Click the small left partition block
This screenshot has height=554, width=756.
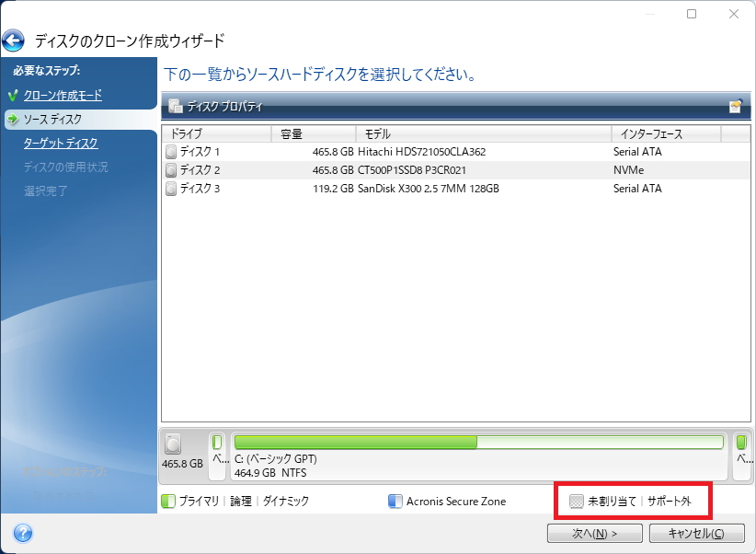click(217, 456)
